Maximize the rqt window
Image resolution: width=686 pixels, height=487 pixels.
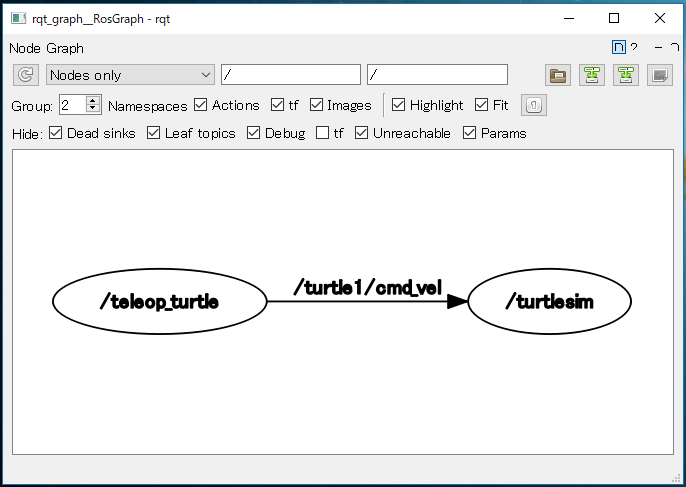click(x=614, y=18)
